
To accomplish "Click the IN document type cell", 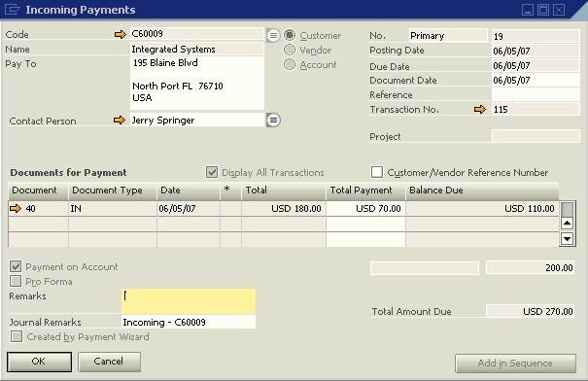I will click(113, 209).
